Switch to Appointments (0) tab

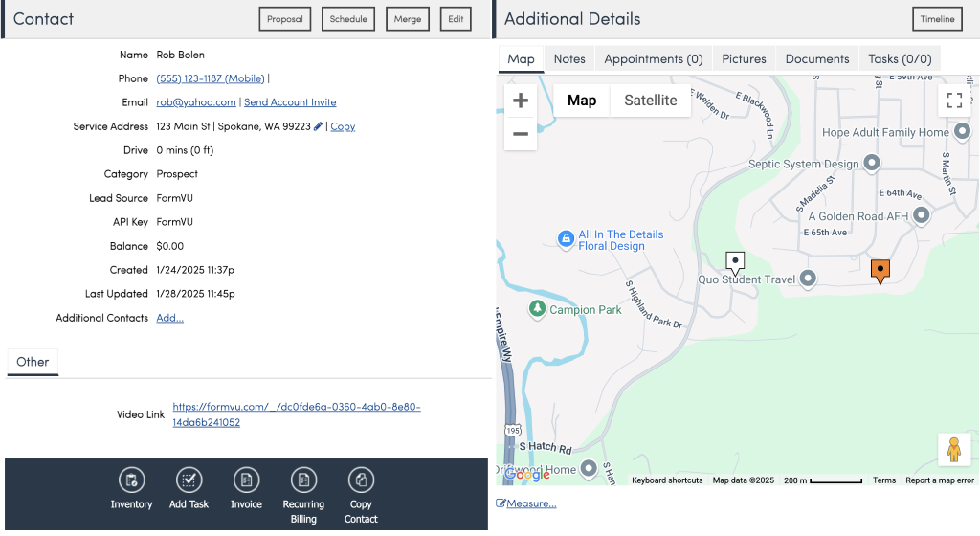pos(653,58)
